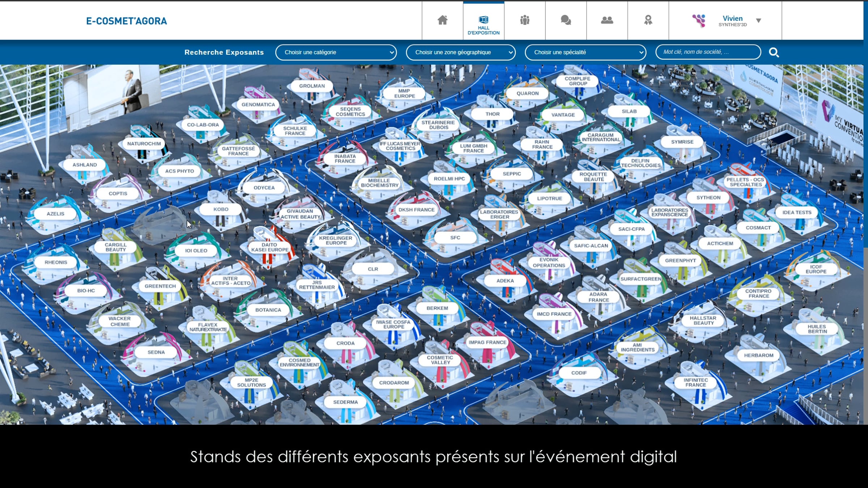Open the award ribbon icon

pyautogui.click(x=648, y=21)
